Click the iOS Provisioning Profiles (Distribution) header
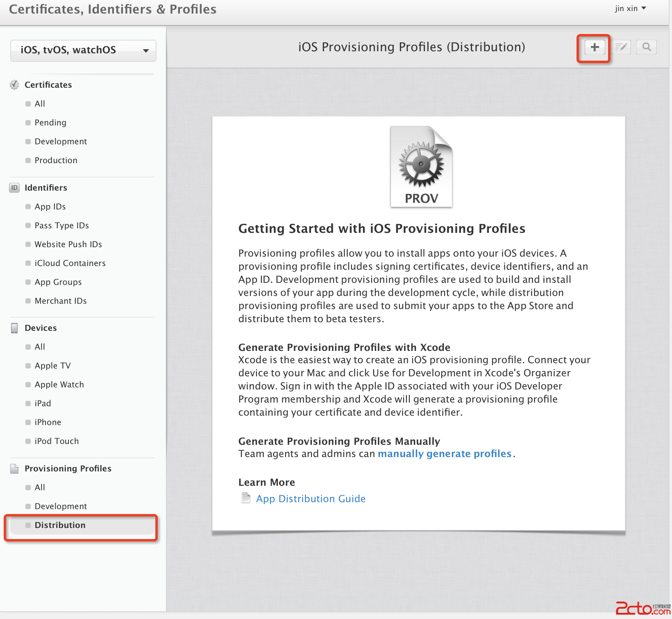 (411, 47)
